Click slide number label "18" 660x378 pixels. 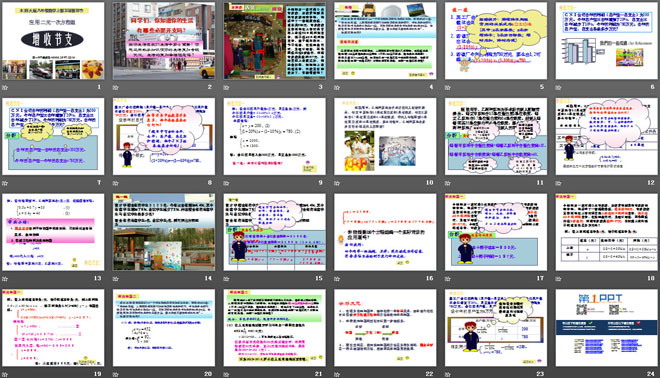point(651,278)
